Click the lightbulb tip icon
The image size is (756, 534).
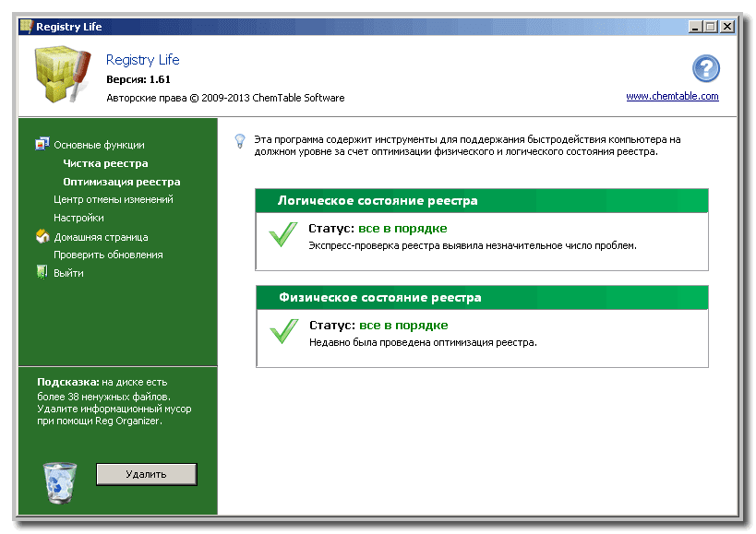(x=240, y=141)
